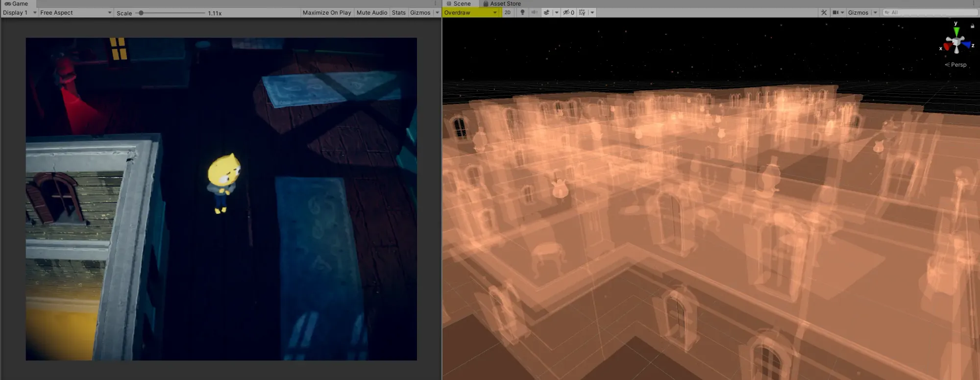Toggle the Persp projection label
980x380 pixels.
coord(955,65)
